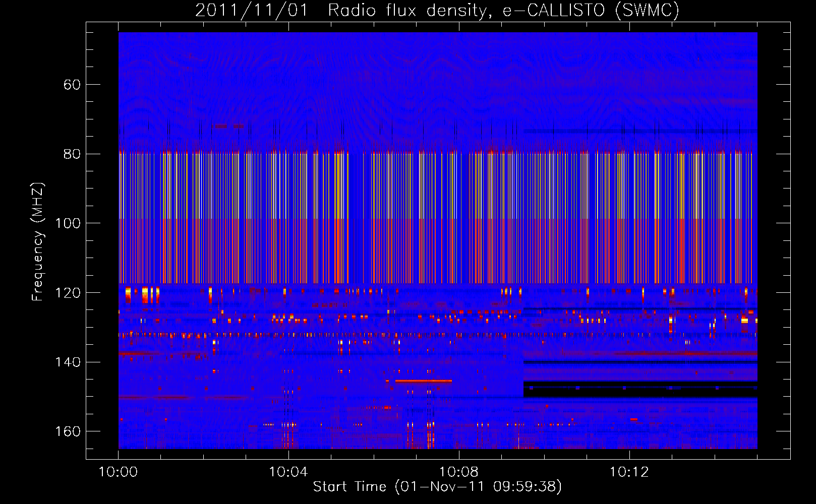Click the 'Frequency (MHZ)' axis label
Viewport: 816px width, 504px height.
[x=37, y=242]
